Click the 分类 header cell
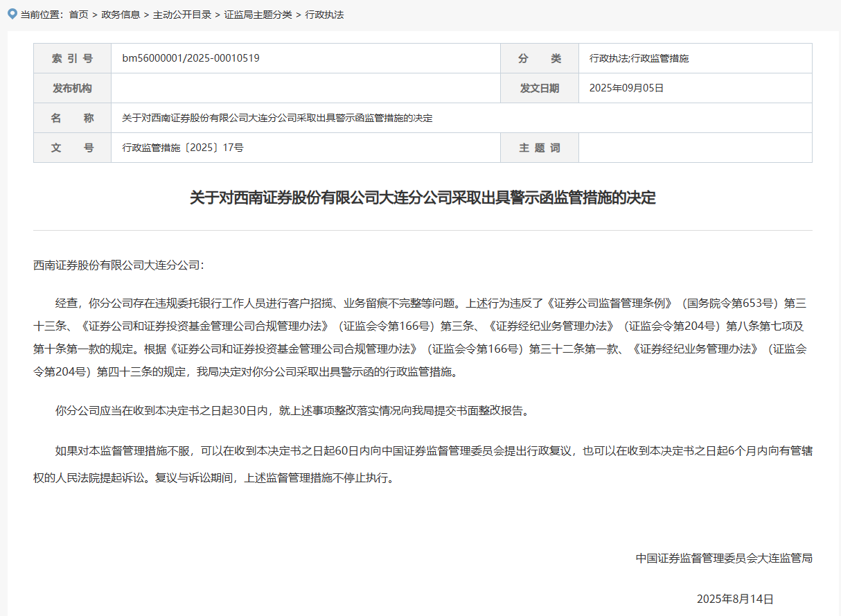Image resolution: width=841 pixels, height=616 pixels. (x=540, y=58)
